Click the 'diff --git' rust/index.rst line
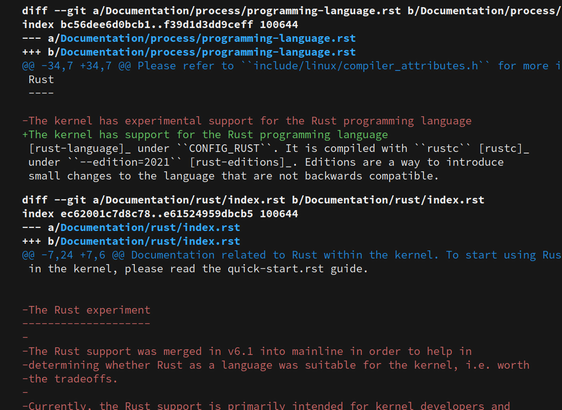The image size is (562, 410). click(253, 200)
